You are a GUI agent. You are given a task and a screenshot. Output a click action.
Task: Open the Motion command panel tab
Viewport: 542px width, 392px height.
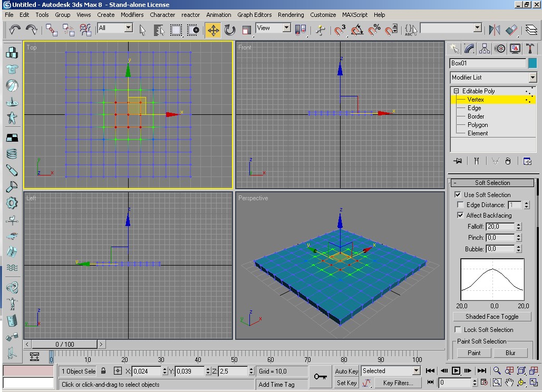point(500,48)
